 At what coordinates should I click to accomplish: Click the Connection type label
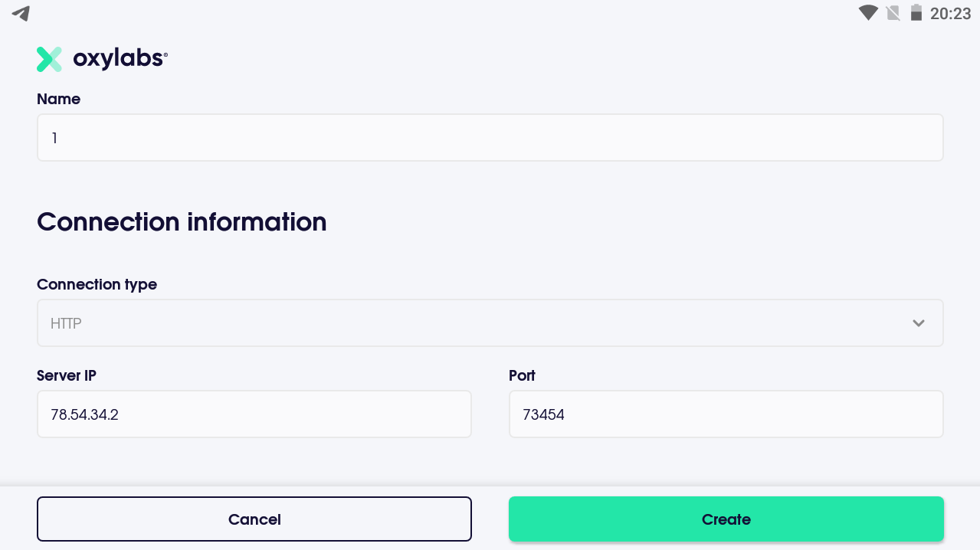point(97,284)
